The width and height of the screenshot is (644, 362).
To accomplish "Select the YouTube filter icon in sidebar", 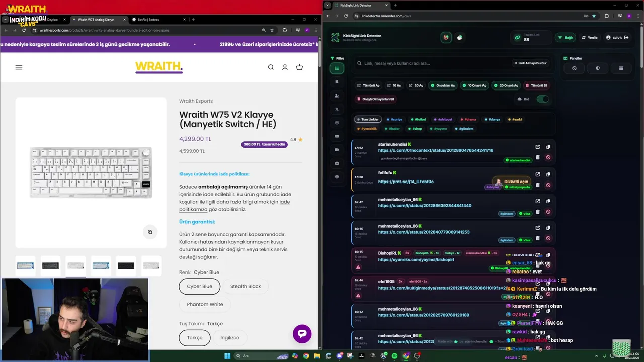I will pos(337,136).
